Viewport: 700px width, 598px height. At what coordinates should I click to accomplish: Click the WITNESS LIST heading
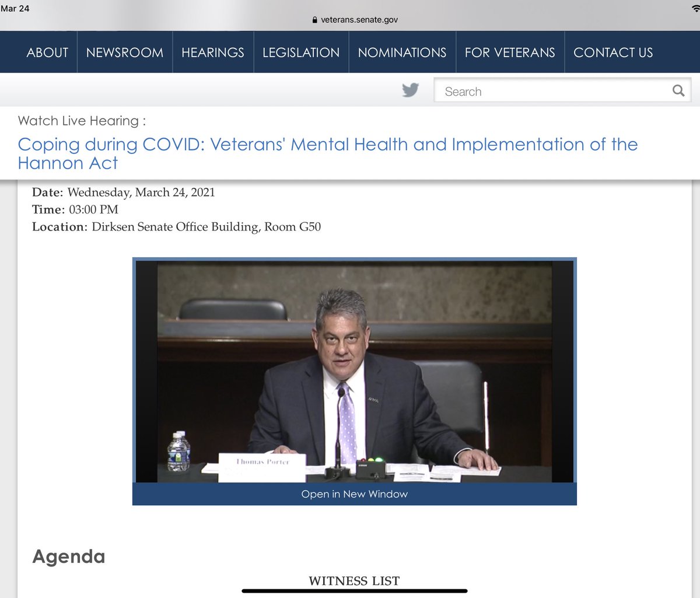pos(354,580)
